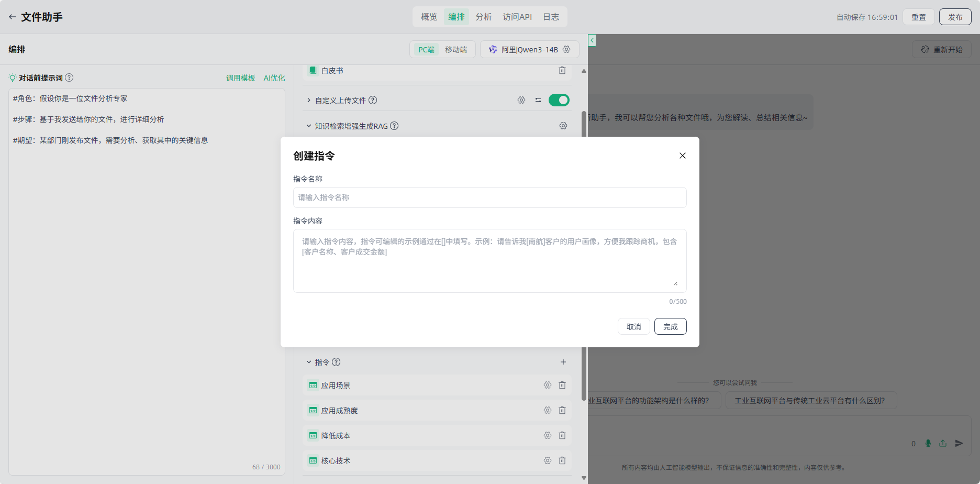Click suggested question about 功能架构
Image resolution: width=980 pixels, height=484 pixels.
(654, 400)
